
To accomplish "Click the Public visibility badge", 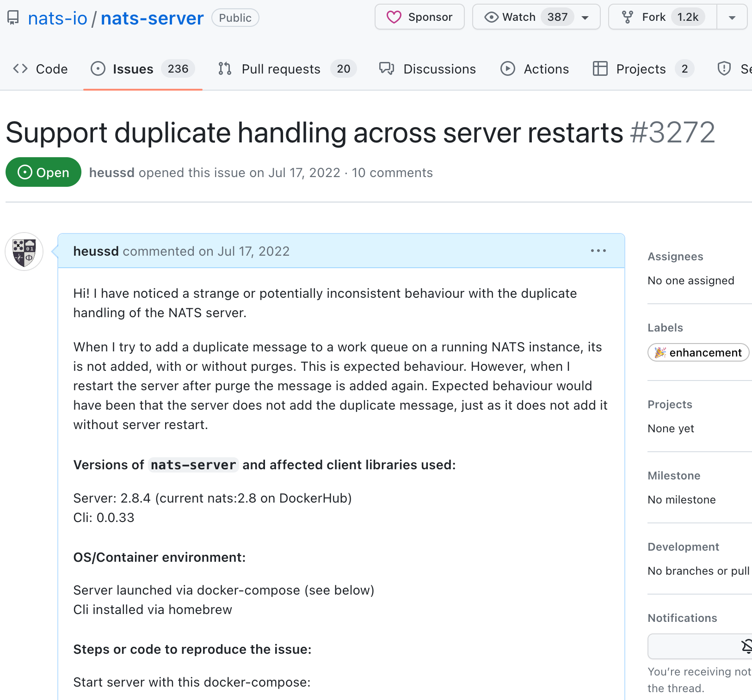I will click(235, 18).
